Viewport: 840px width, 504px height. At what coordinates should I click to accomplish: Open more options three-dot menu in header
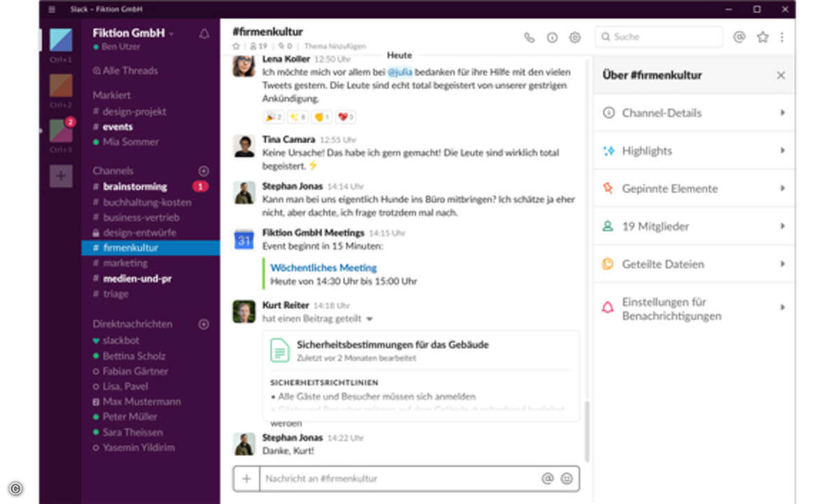782,37
